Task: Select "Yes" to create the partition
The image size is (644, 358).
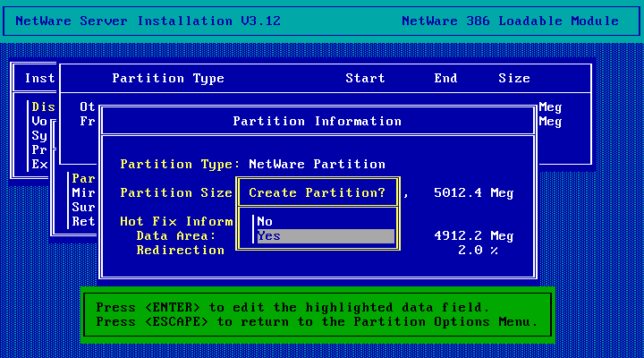Action: point(326,236)
